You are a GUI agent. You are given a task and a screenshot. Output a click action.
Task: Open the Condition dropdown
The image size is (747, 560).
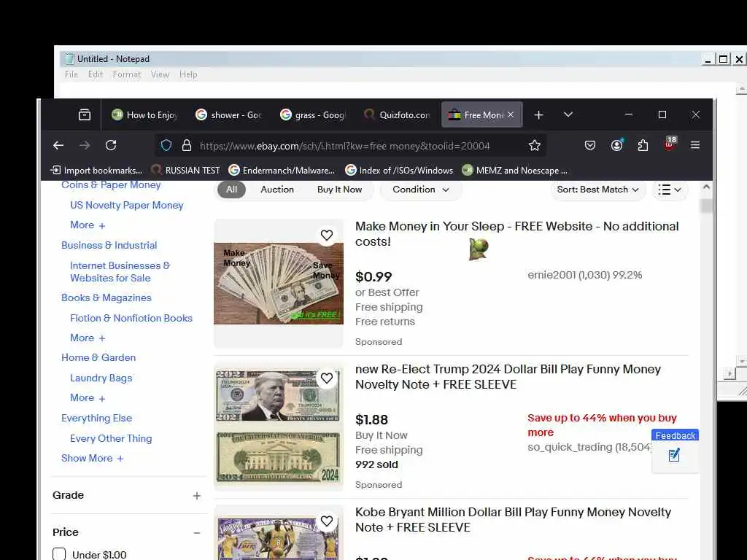click(421, 190)
